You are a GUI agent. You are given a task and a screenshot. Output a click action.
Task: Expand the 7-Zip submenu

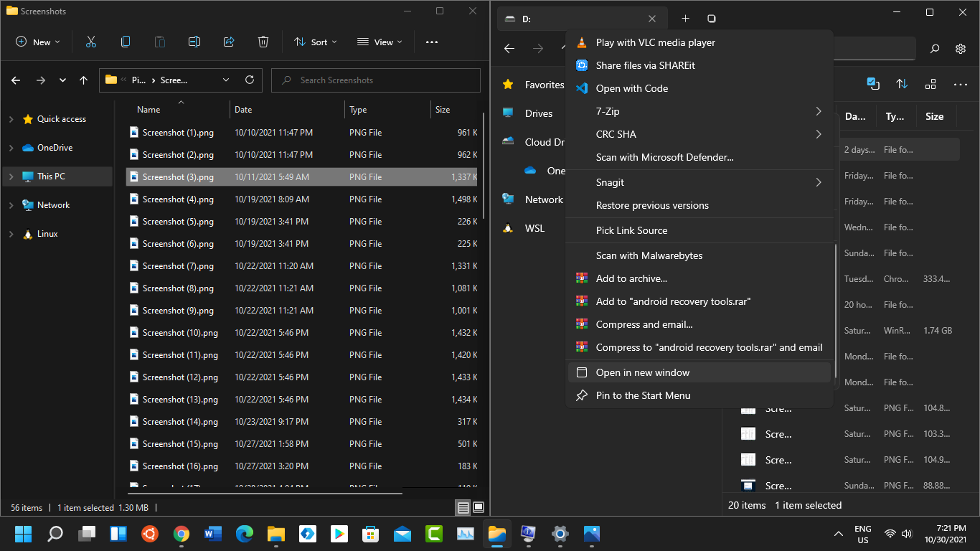pos(699,111)
